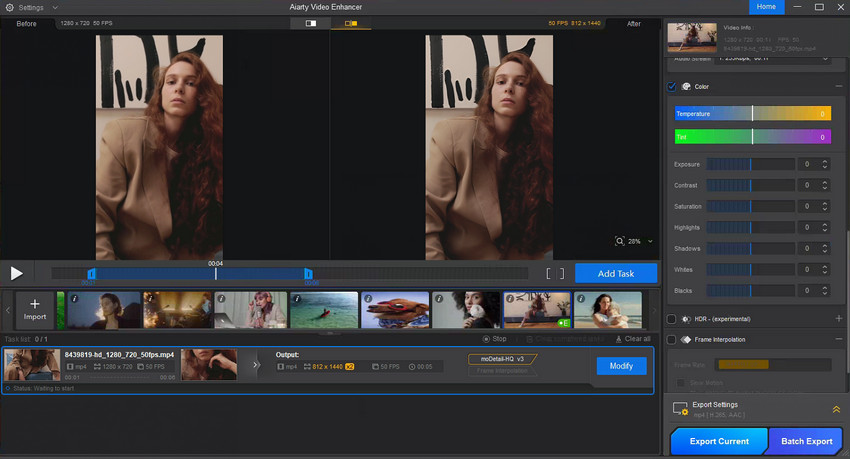The image size is (850, 459).
Task: Open info icon on sunglasses dog thumbnail
Action: (368, 299)
